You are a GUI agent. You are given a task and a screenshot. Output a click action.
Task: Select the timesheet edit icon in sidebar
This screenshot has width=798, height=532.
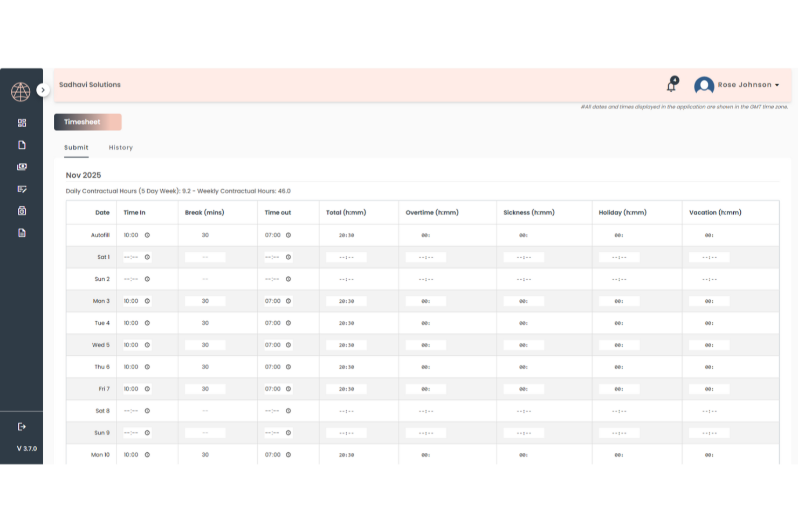click(x=22, y=189)
